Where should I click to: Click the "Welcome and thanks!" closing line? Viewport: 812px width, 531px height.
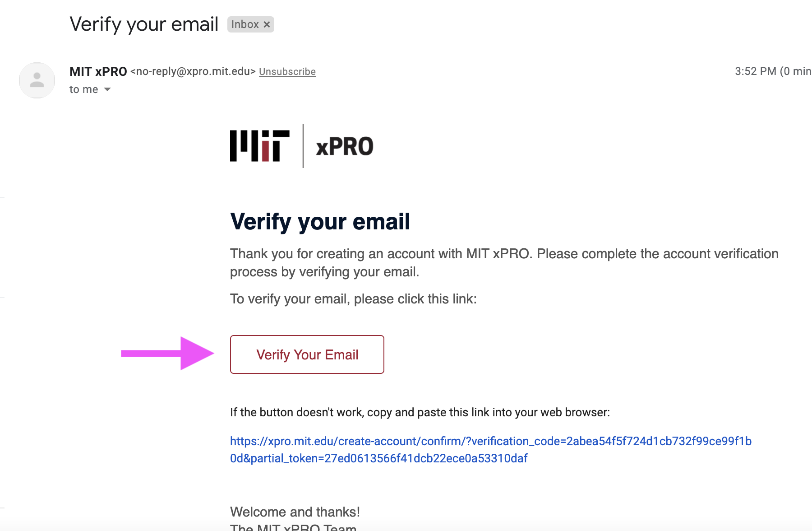pos(295,512)
